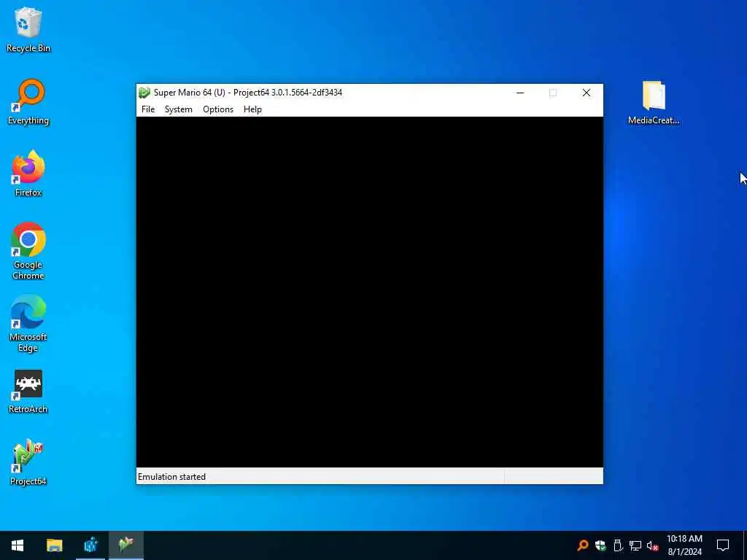Viewport: 747px width, 560px height.
Task: Open the taskbar clock showing 10:18 AM
Action: click(x=684, y=545)
